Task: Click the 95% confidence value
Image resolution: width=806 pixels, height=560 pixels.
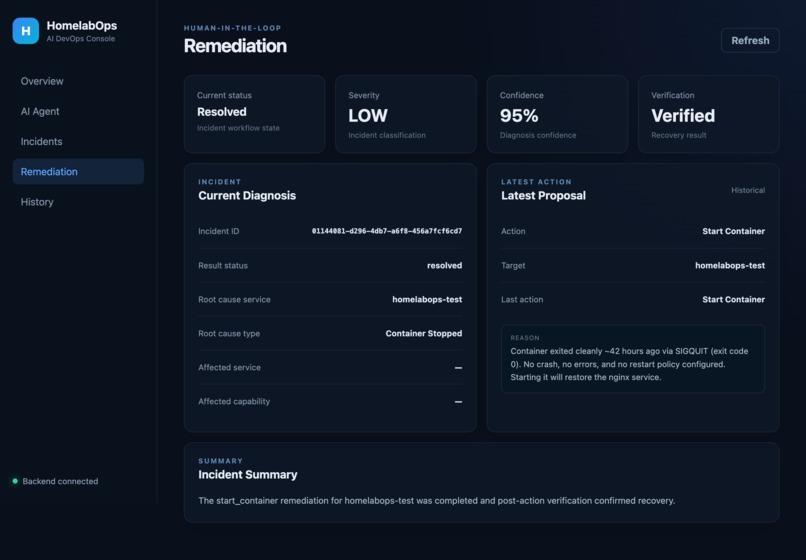Action: tap(519, 116)
